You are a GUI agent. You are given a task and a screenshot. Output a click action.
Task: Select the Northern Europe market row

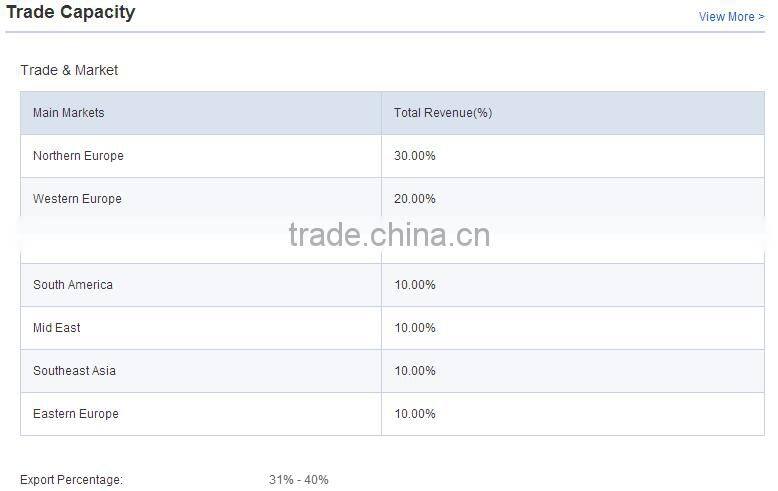(78, 156)
